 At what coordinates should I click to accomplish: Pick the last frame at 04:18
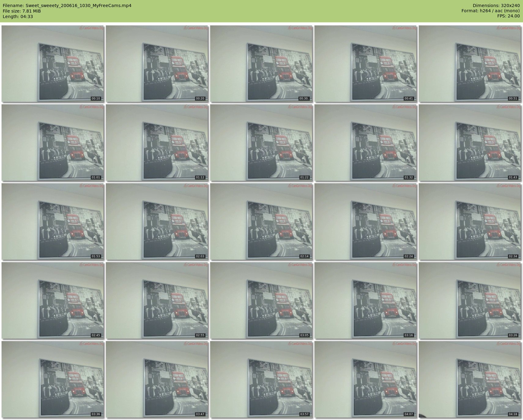point(470,379)
